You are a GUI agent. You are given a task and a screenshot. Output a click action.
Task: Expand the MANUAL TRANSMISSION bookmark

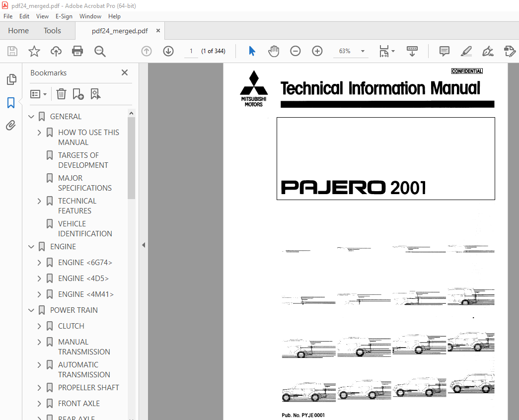coord(39,342)
